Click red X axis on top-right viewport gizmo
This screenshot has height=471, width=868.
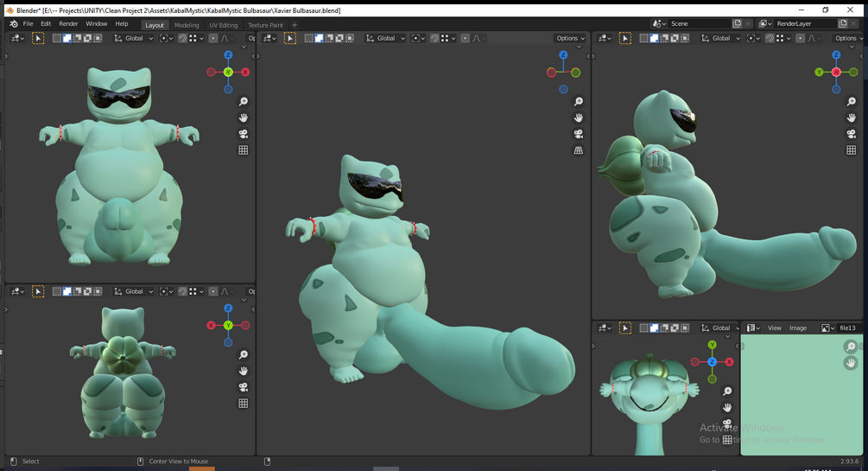(x=836, y=72)
